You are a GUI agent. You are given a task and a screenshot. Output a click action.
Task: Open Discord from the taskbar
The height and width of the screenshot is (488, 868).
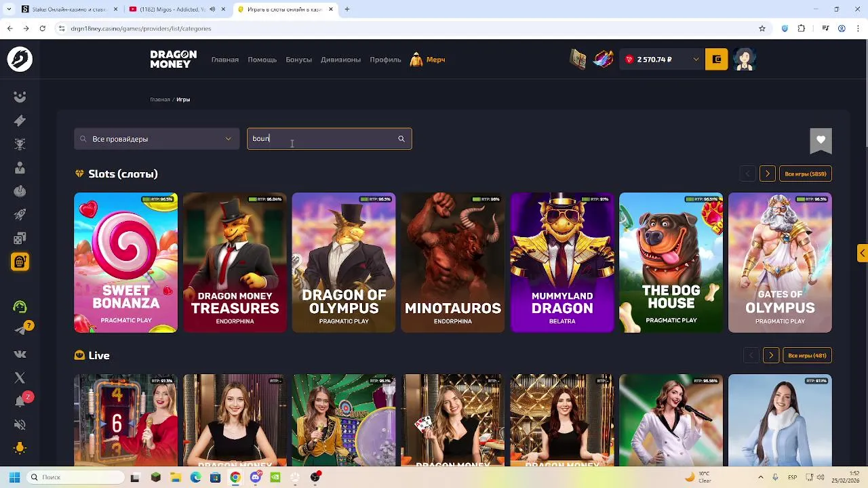tap(255, 477)
